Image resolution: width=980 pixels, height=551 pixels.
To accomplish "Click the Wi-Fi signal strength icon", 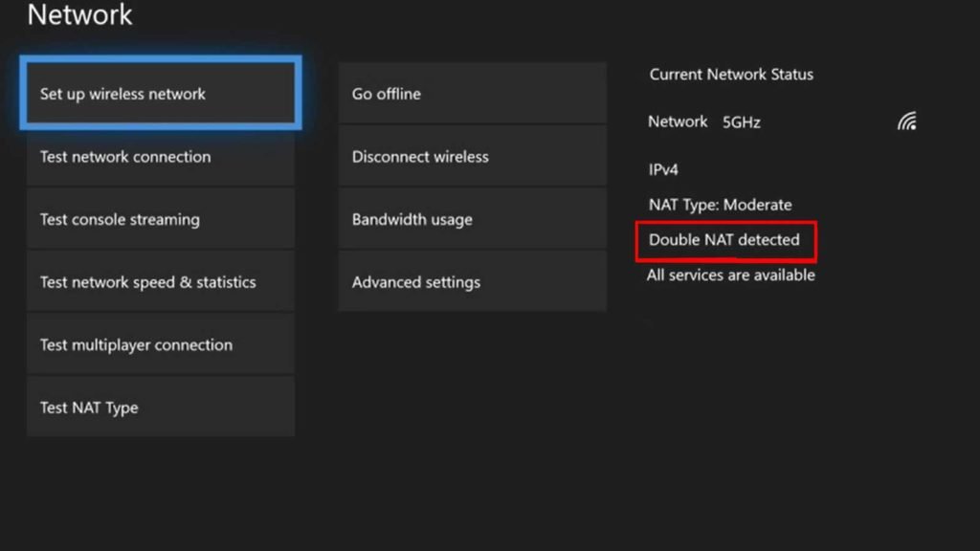I will (x=907, y=121).
